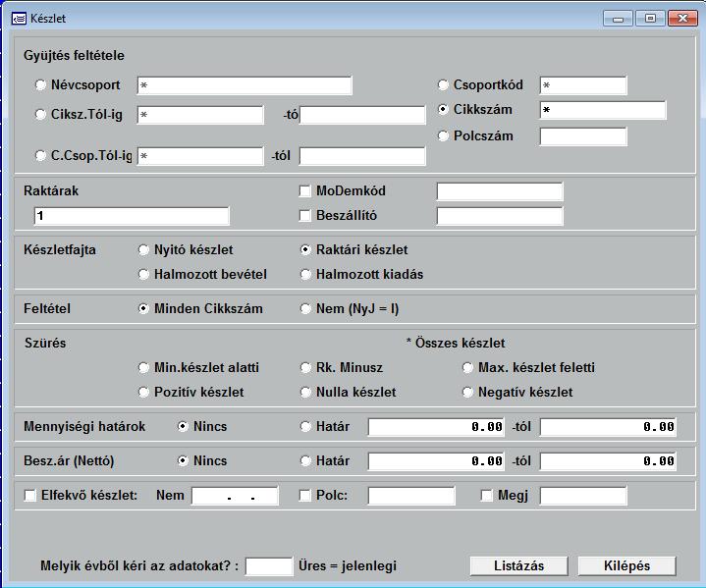Select Nyitó készlet stock type
The height and width of the screenshot is (588, 706).
[x=143, y=250]
